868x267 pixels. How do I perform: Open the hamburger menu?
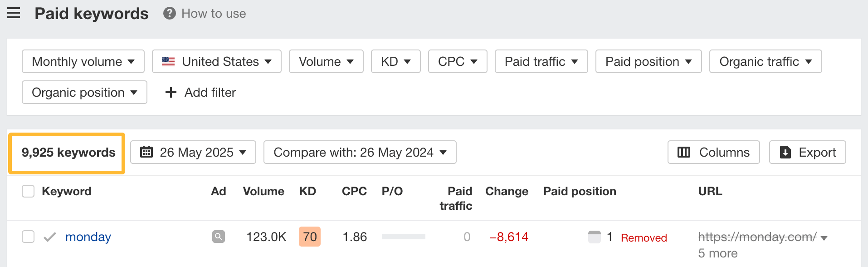pyautogui.click(x=14, y=13)
